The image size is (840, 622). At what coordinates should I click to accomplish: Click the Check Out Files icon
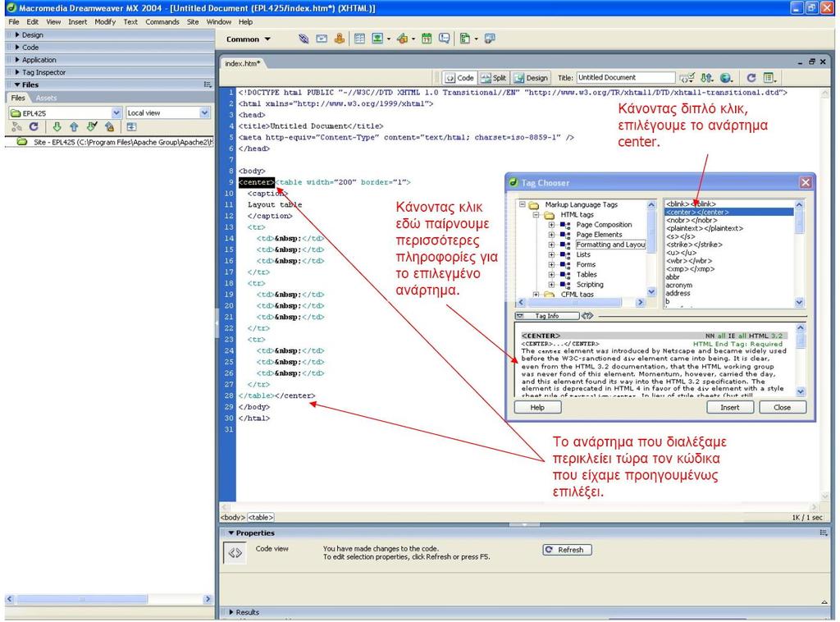tap(92, 127)
